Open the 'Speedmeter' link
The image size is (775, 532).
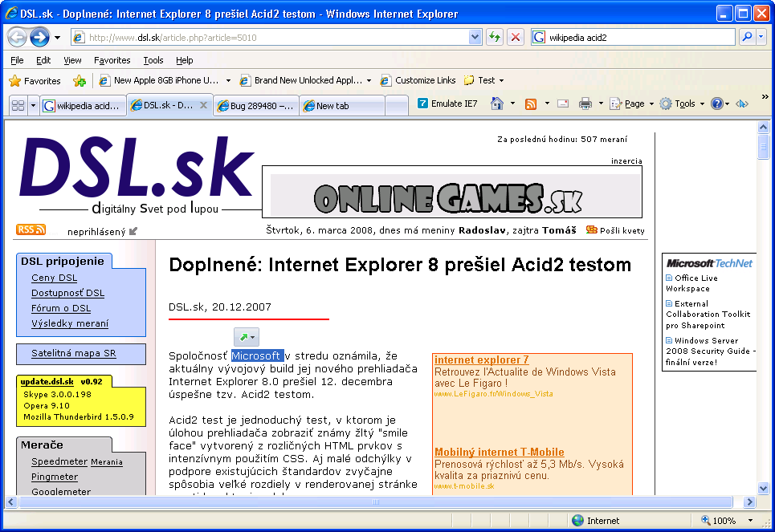tap(59, 461)
